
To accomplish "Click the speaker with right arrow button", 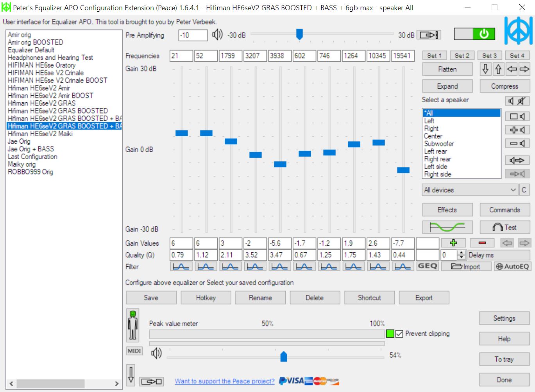I will (517, 160).
